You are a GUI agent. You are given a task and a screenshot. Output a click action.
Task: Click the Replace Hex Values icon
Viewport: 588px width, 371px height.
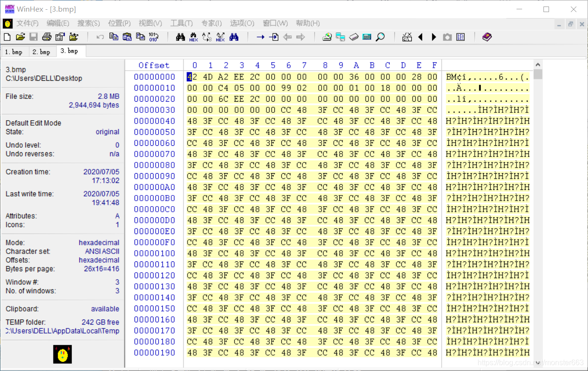point(220,37)
